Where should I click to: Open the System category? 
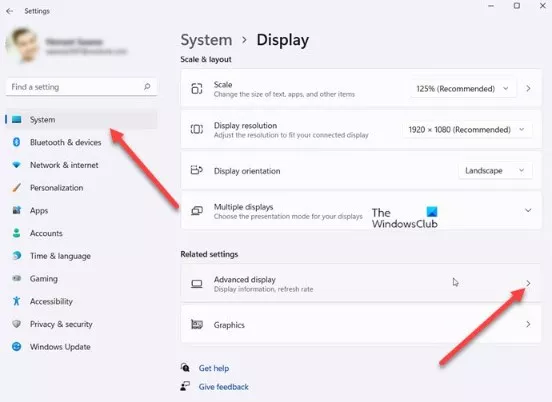pyautogui.click(x=81, y=120)
